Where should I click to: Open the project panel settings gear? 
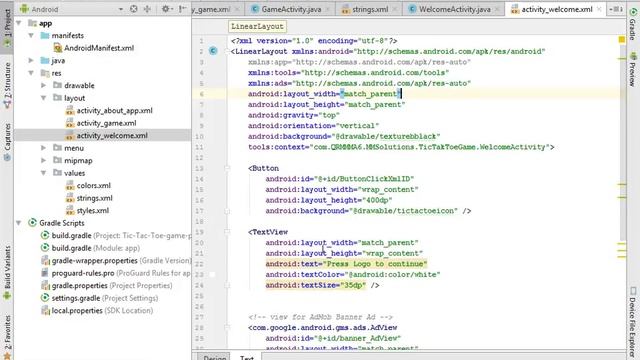click(167, 9)
